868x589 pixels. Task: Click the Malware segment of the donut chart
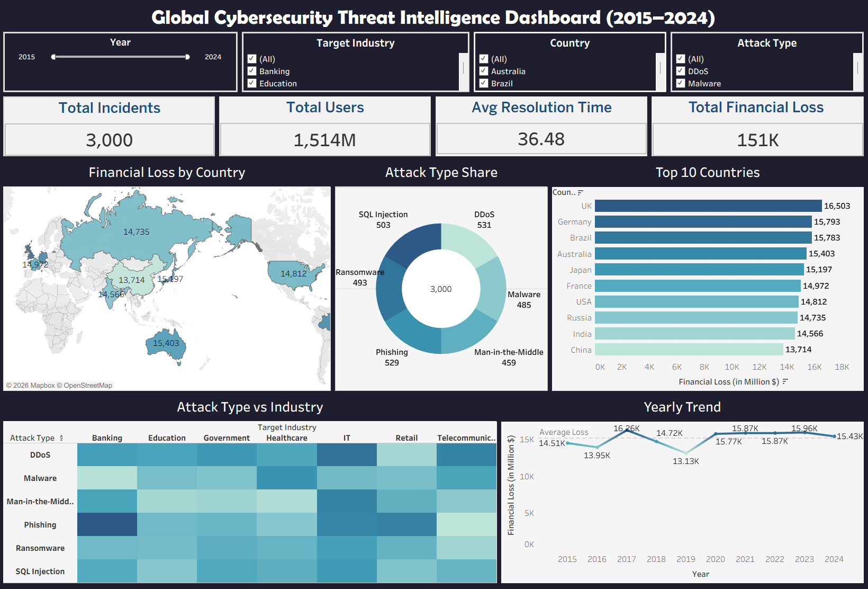492,289
